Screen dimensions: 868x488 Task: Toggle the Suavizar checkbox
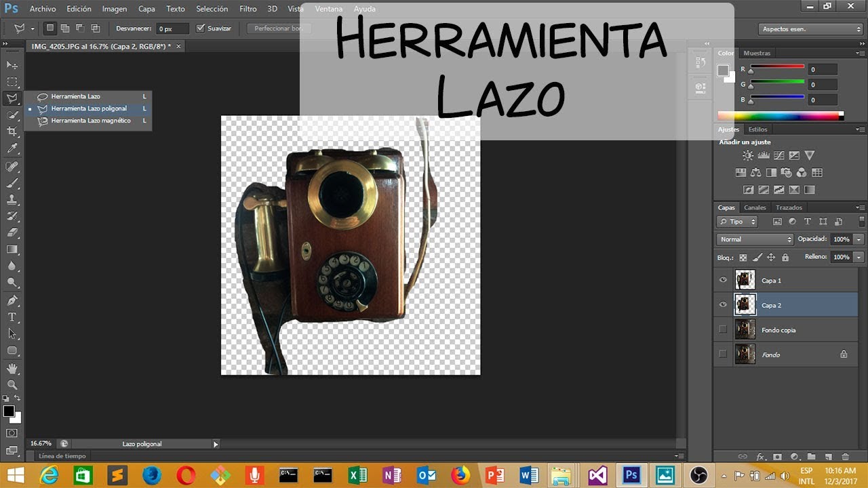(200, 28)
